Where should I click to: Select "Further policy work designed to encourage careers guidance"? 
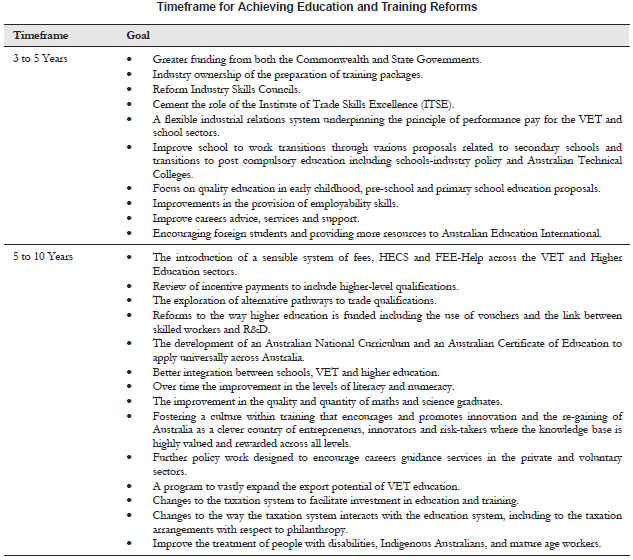pos(387,464)
